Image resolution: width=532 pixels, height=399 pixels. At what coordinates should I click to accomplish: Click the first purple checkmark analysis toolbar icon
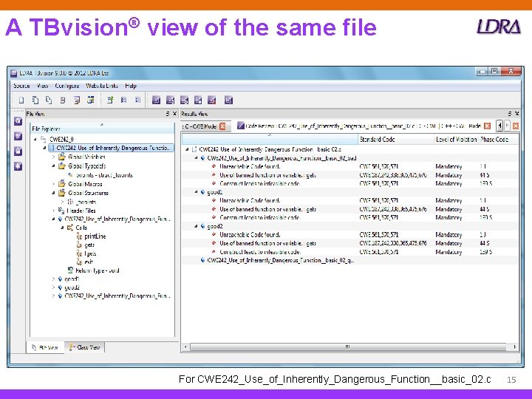[x=156, y=100]
